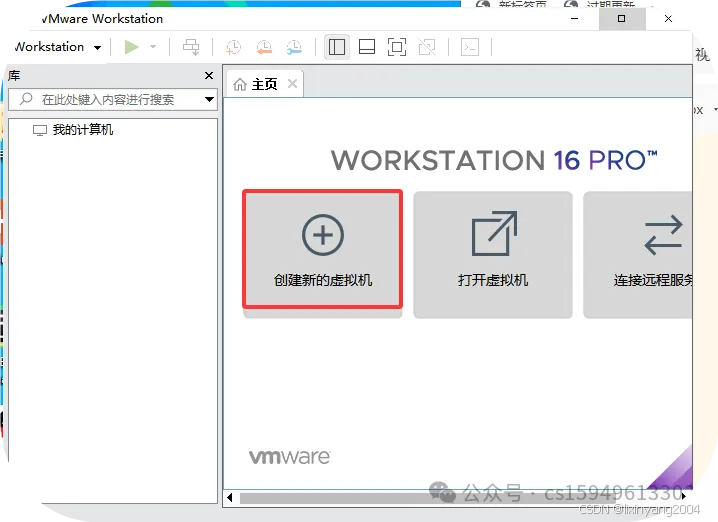Click the vmware logo at bottom
The height and width of the screenshot is (522, 718).
289,457
